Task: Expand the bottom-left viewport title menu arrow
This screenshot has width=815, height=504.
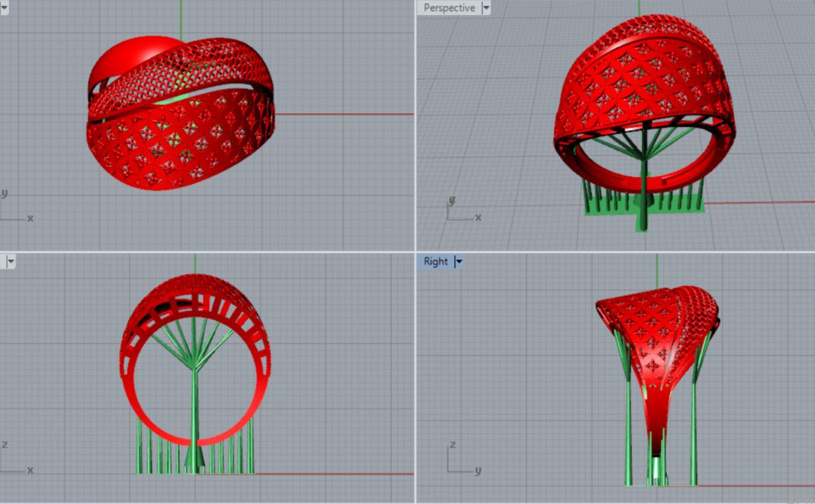Action: click(x=10, y=262)
